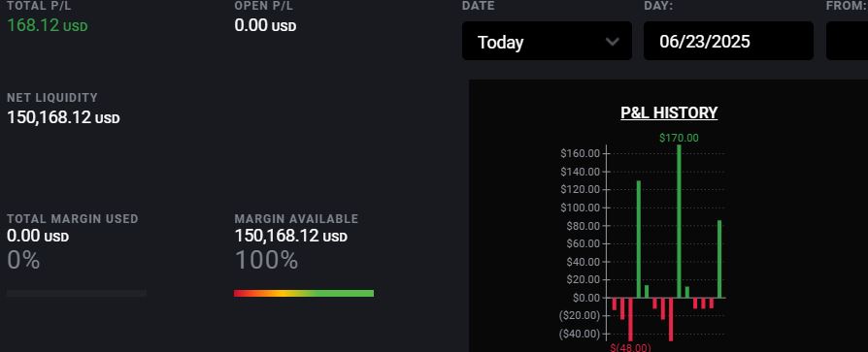Select the rightmost green bar in P&L History
The image size is (868, 352).
tap(719, 259)
